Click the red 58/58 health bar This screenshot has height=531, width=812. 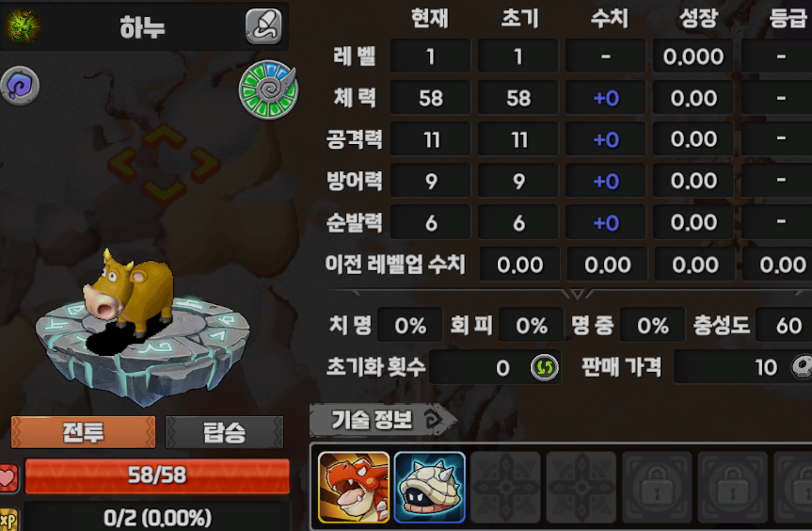(x=157, y=475)
